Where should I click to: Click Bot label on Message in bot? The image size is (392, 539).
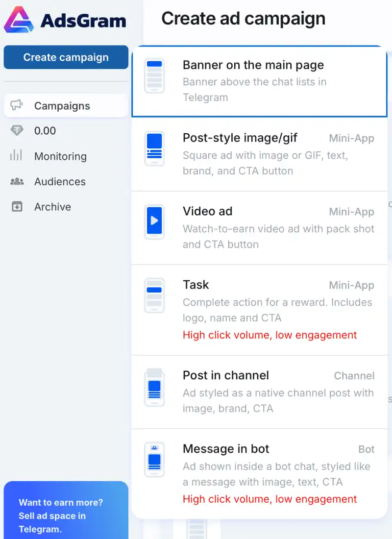click(x=366, y=449)
